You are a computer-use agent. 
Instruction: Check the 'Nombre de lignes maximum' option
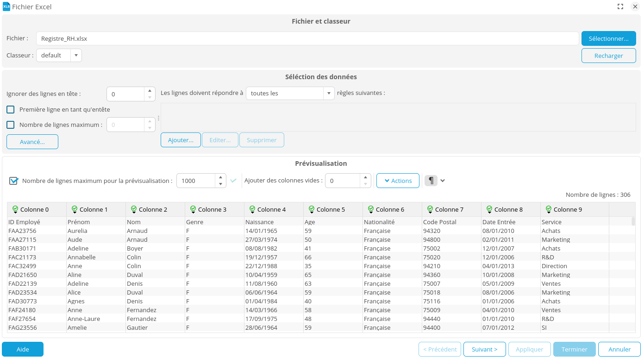pyautogui.click(x=11, y=125)
